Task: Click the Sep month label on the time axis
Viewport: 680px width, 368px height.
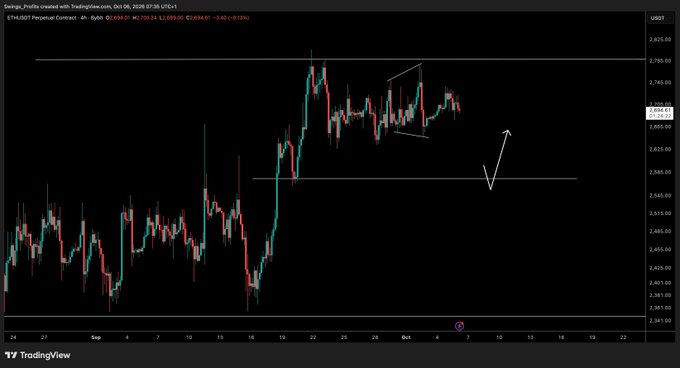Action: pos(96,337)
